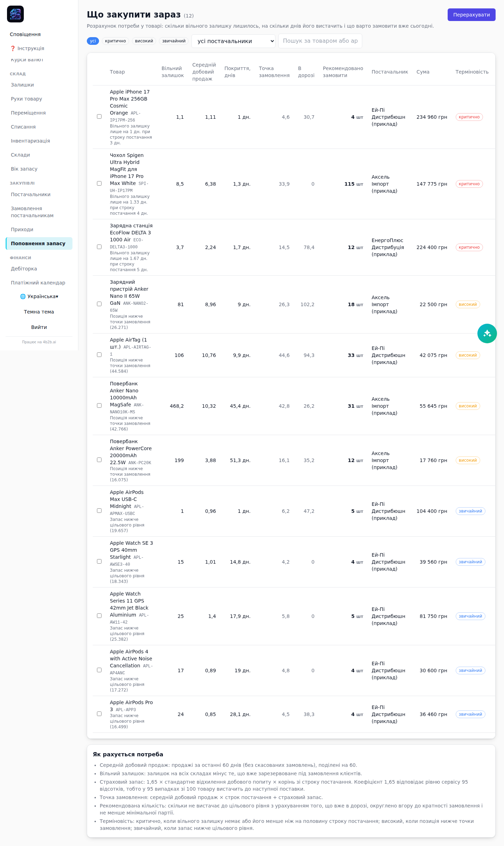This screenshot has width=504, height=846.
Task: Tick the Apple AirTag row checkbox
Action: [99, 355]
